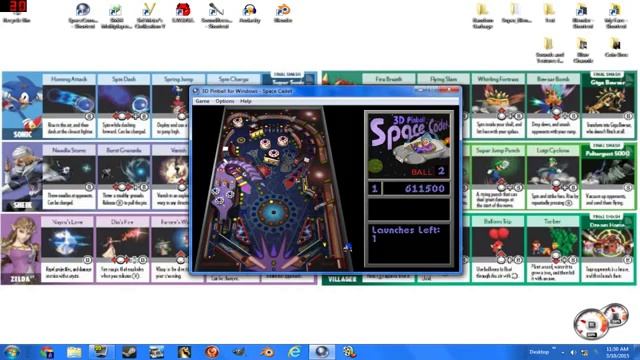The image size is (640, 360).
Task: Click the 3D Pinball title bar icon
Action: pos(196,91)
